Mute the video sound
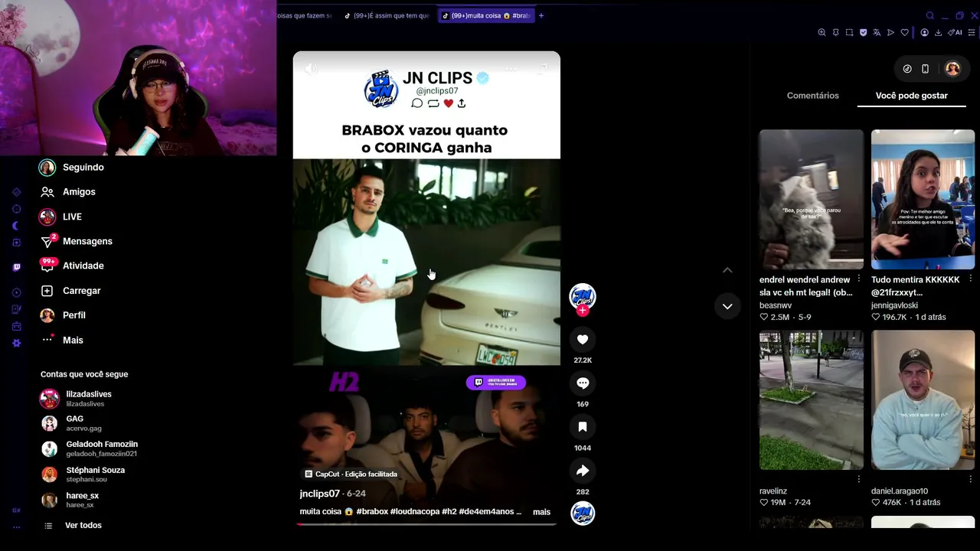Screen dimensions: 980x551 click(310, 69)
